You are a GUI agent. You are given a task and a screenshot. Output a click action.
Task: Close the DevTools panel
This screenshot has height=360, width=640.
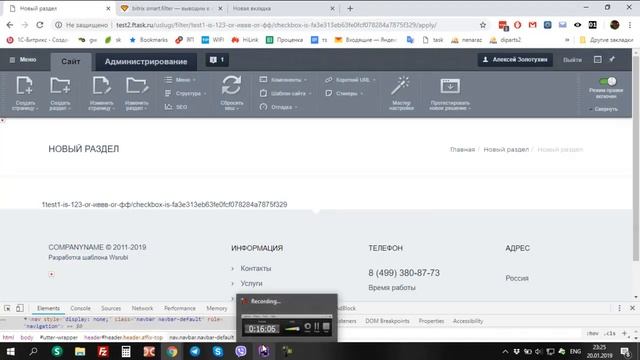[632, 308]
